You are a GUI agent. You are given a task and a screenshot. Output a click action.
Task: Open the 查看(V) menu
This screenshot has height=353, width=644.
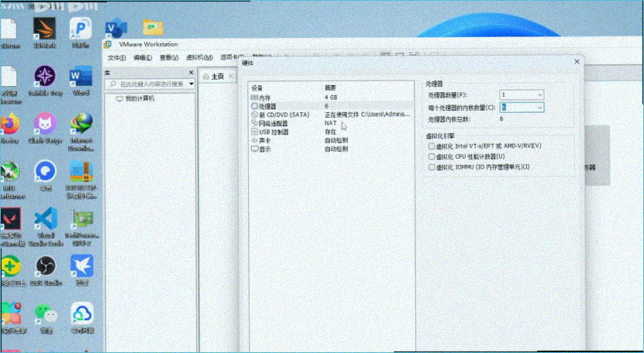pos(169,58)
